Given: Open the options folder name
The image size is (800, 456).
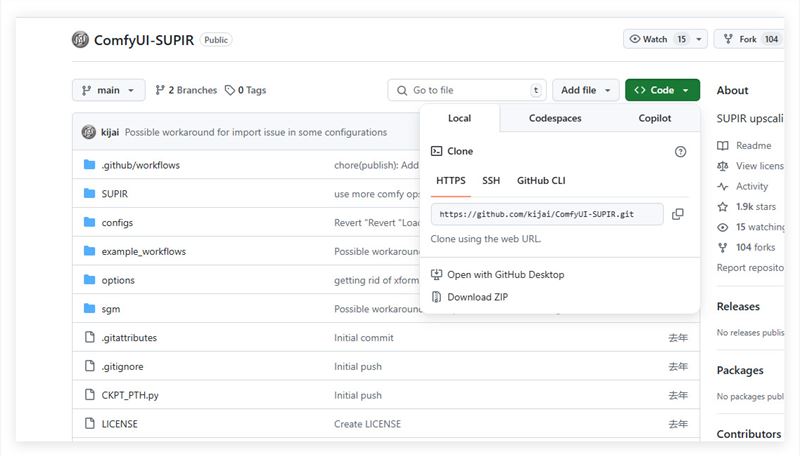Looking at the screenshot, I should tap(118, 281).
